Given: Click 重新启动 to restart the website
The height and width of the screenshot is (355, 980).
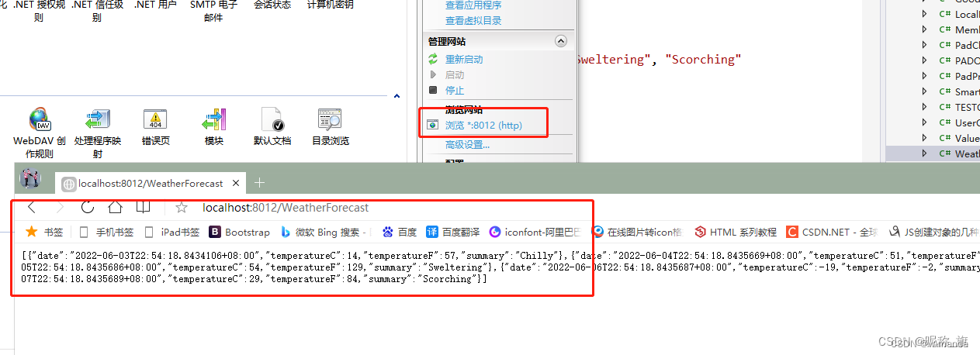Looking at the screenshot, I should pyautogui.click(x=464, y=60).
